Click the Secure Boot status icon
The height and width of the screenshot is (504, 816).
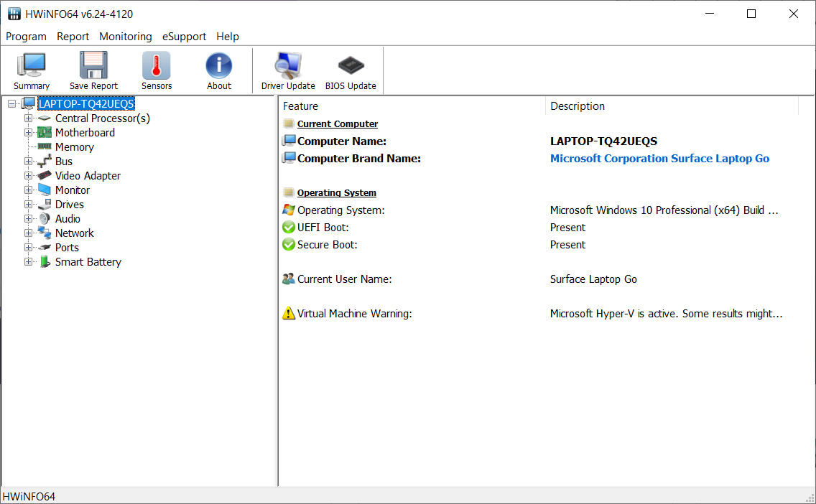pyautogui.click(x=288, y=244)
